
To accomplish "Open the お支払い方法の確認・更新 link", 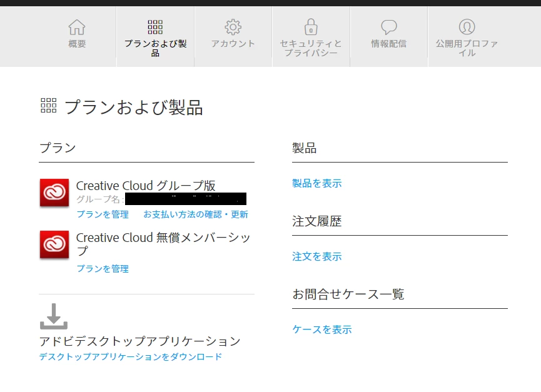I will point(196,214).
